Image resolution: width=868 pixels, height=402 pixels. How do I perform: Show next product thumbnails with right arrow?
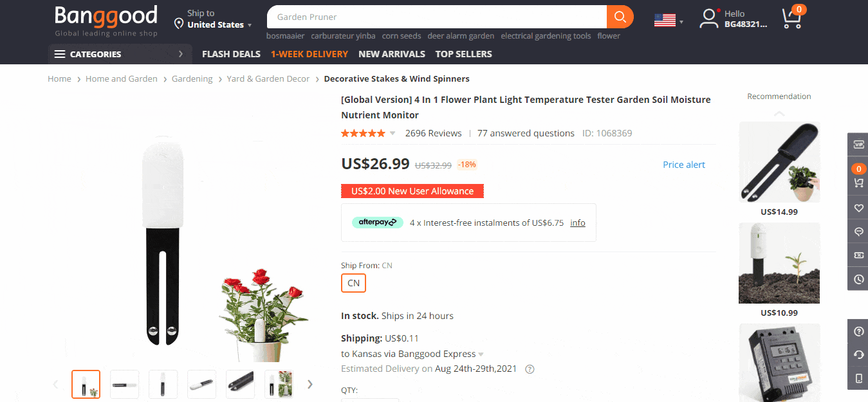pos(310,384)
